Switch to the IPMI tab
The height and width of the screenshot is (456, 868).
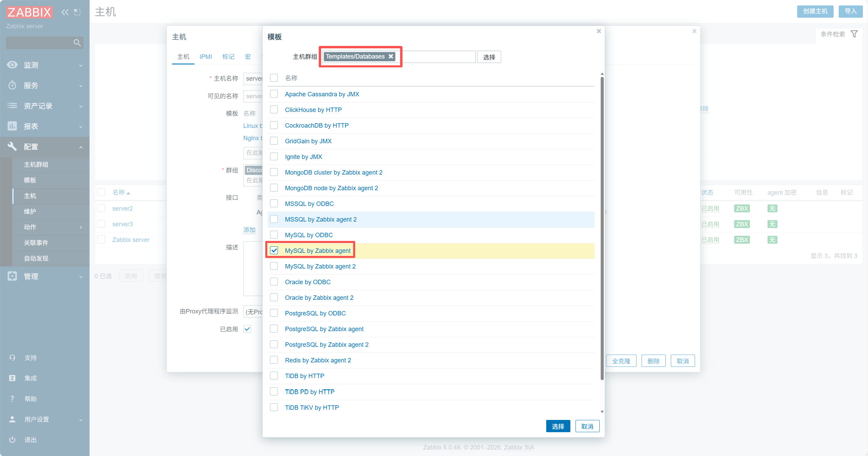click(x=206, y=56)
